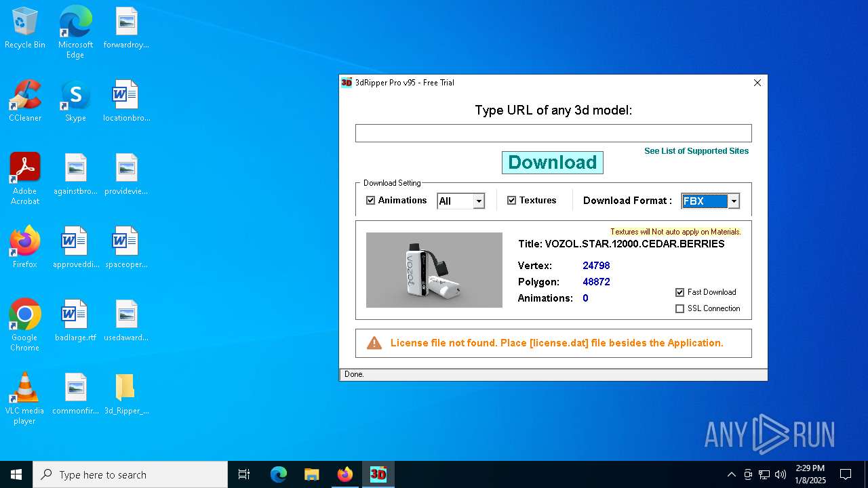Open the Download Format FBX dropdown
The width and height of the screenshot is (868, 488).
click(x=734, y=201)
